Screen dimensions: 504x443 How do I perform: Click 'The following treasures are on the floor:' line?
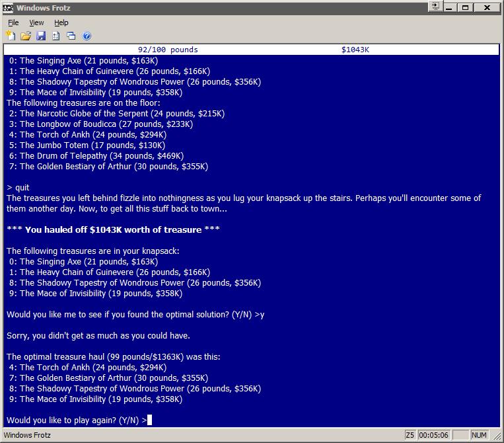click(83, 103)
